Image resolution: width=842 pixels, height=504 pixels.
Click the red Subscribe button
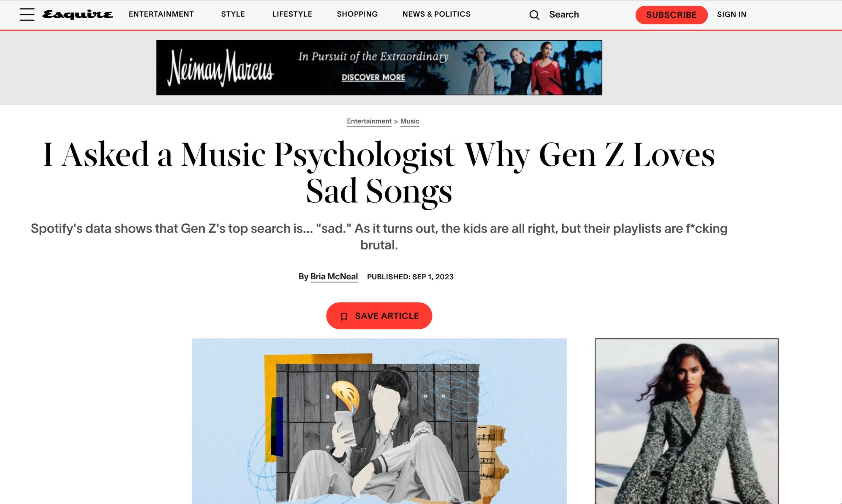tap(672, 15)
